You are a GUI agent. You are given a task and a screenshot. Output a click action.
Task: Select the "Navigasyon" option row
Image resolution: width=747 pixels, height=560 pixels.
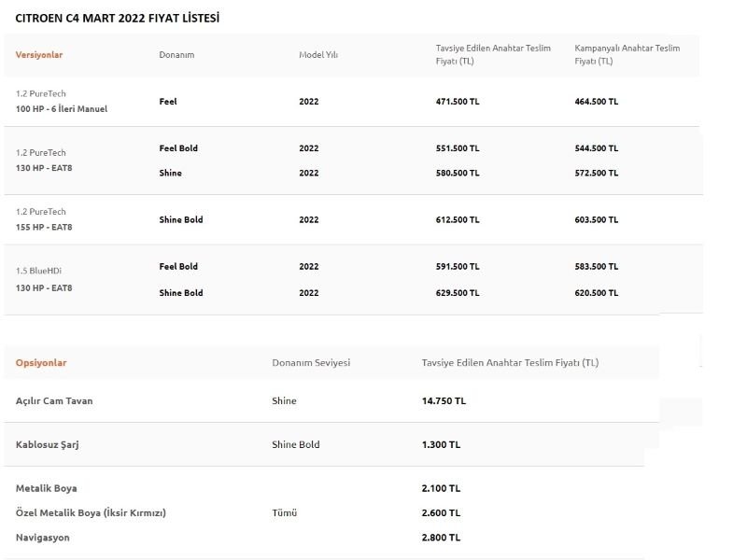tap(43, 538)
